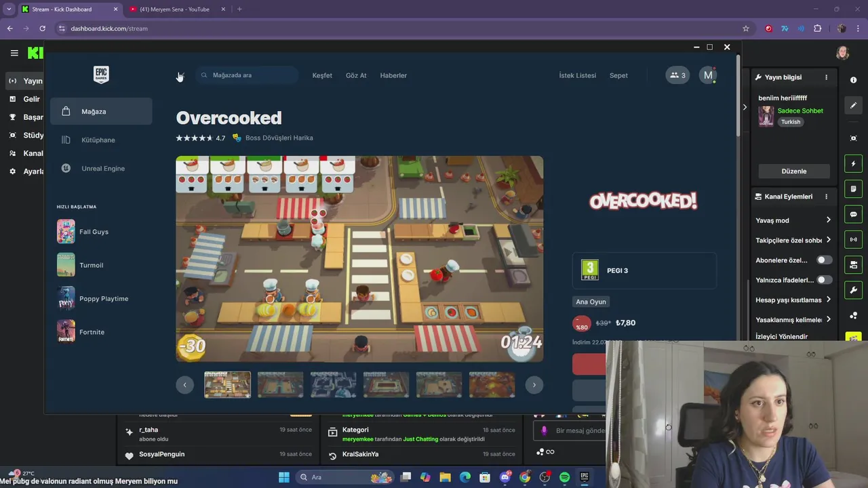Screen dimensions: 868x488
Task: Click the Kick info circle icon
Action: [x=853, y=80]
